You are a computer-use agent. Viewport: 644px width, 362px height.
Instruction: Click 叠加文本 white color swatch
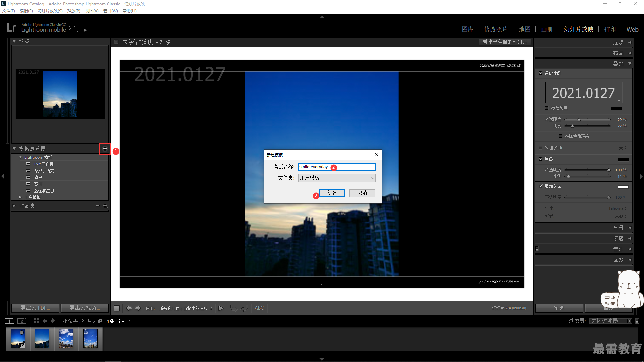tap(623, 187)
